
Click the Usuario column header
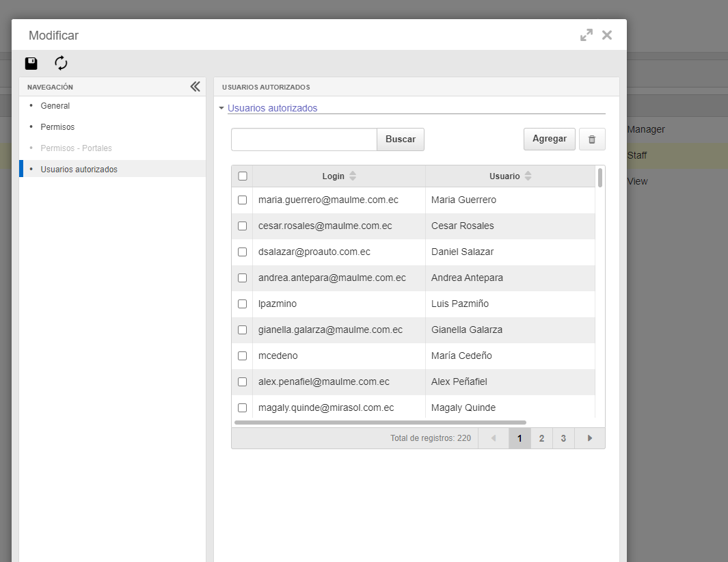[x=510, y=176]
